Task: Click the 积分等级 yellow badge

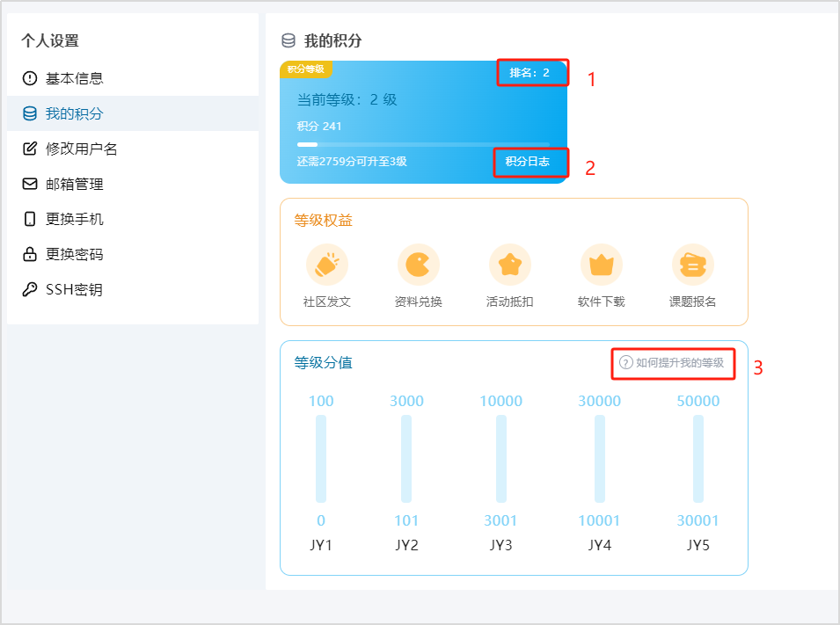Action: pyautogui.click(x=305, y=69)
